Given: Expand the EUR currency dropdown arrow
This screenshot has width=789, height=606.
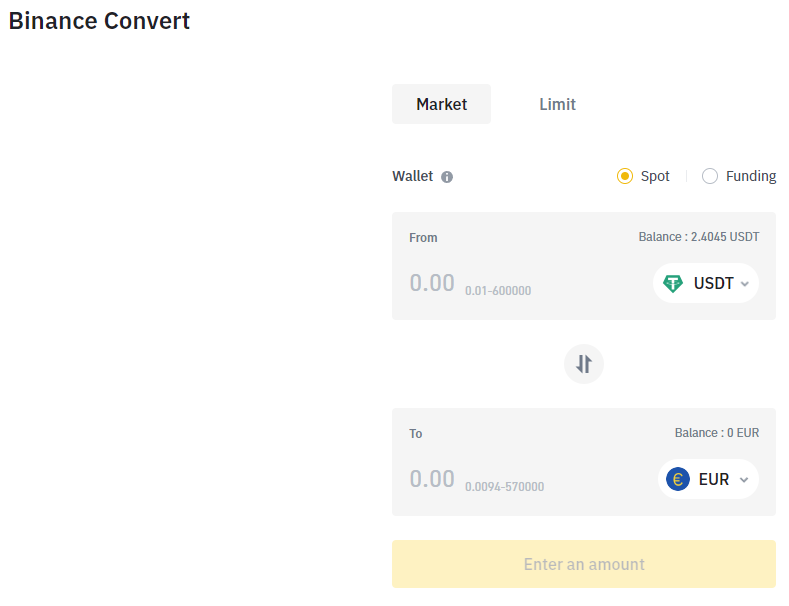Looking at the screenshot, I should pos(744,480).
